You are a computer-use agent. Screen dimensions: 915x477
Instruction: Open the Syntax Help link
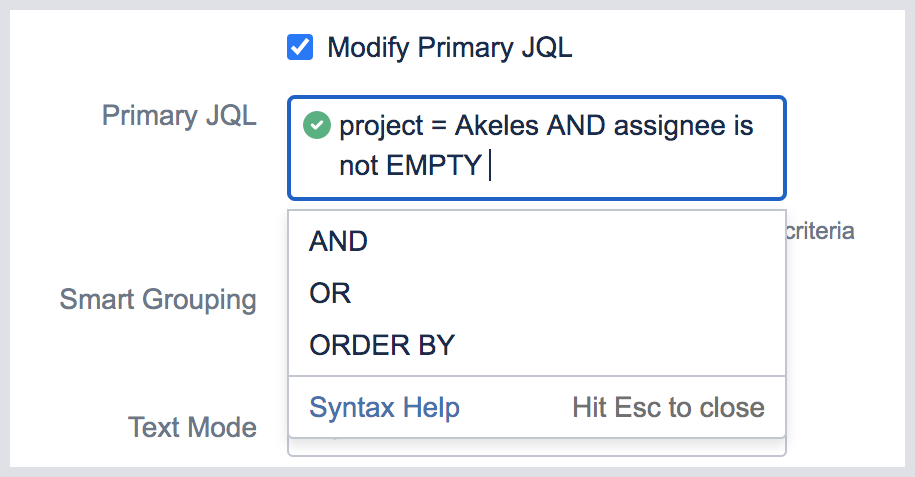(384, 408)
